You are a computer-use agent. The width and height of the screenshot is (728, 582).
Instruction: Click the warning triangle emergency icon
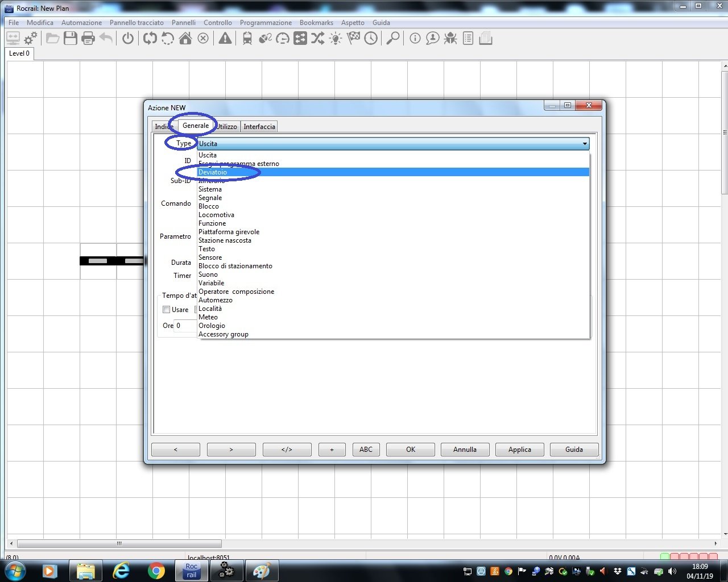pos(225,39)
